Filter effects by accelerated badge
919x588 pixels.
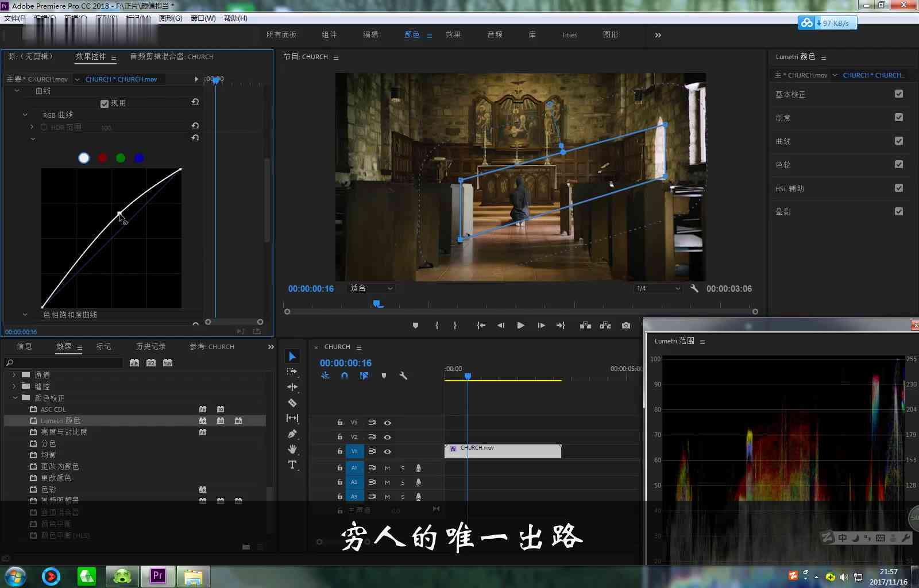click(134, 362)
